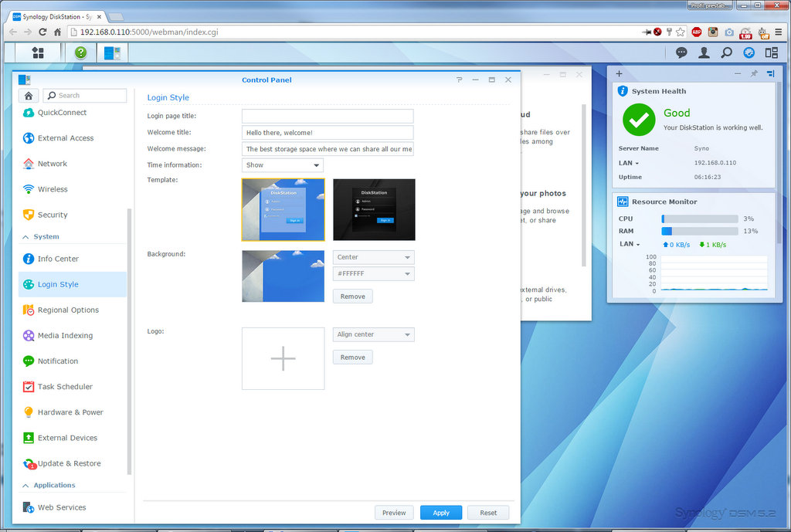Open the #FFFFFF background color dropdown

pos(374,274)
